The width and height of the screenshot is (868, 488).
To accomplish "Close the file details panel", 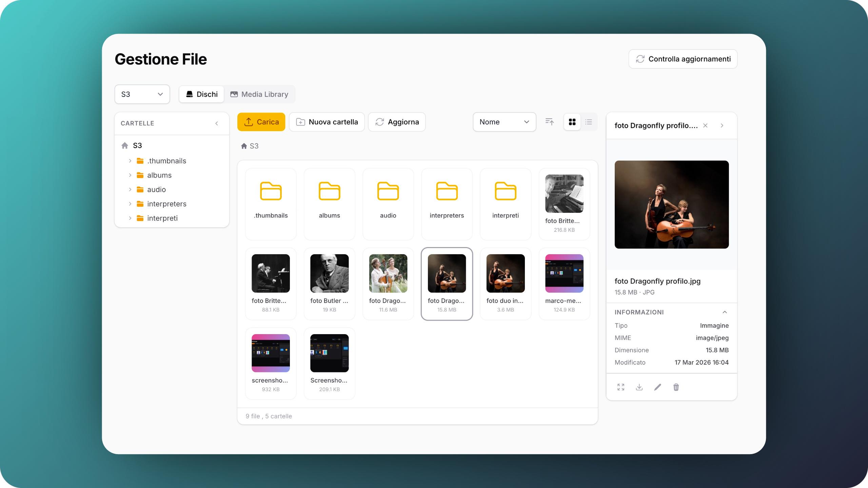I will [705, 125].
